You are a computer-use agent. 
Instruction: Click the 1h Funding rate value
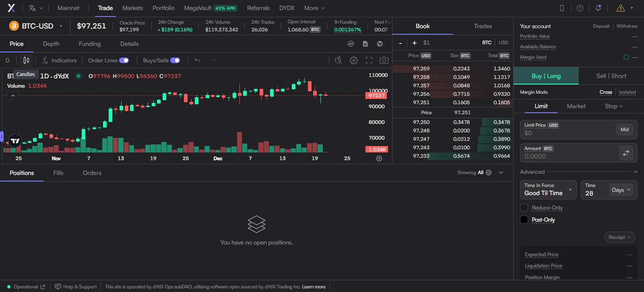tap(347, 30)
